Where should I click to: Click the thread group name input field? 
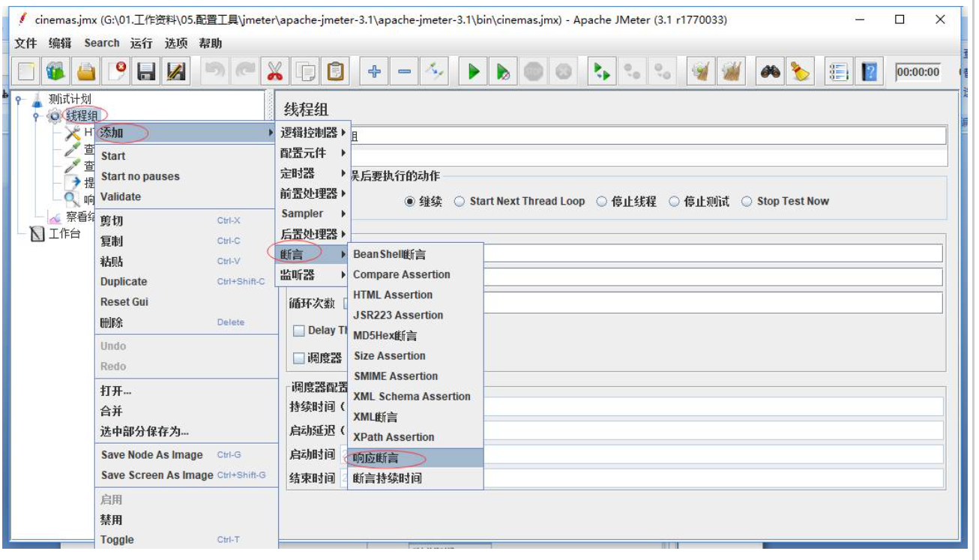click(x=648, y=136)
